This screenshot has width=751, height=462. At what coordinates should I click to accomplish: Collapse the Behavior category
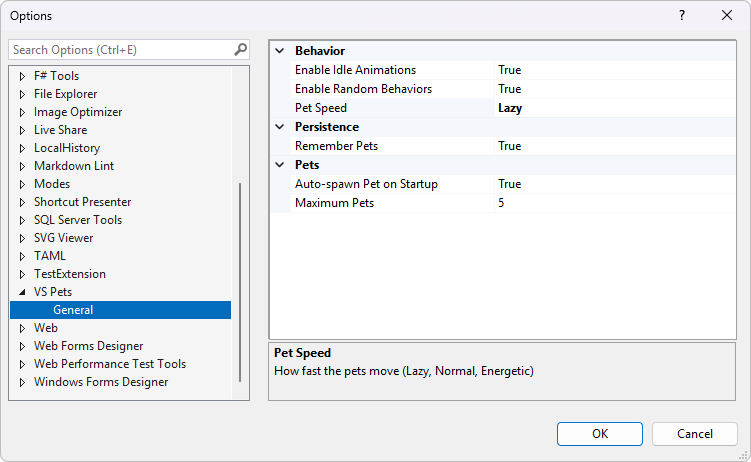(x=279, y=51)
